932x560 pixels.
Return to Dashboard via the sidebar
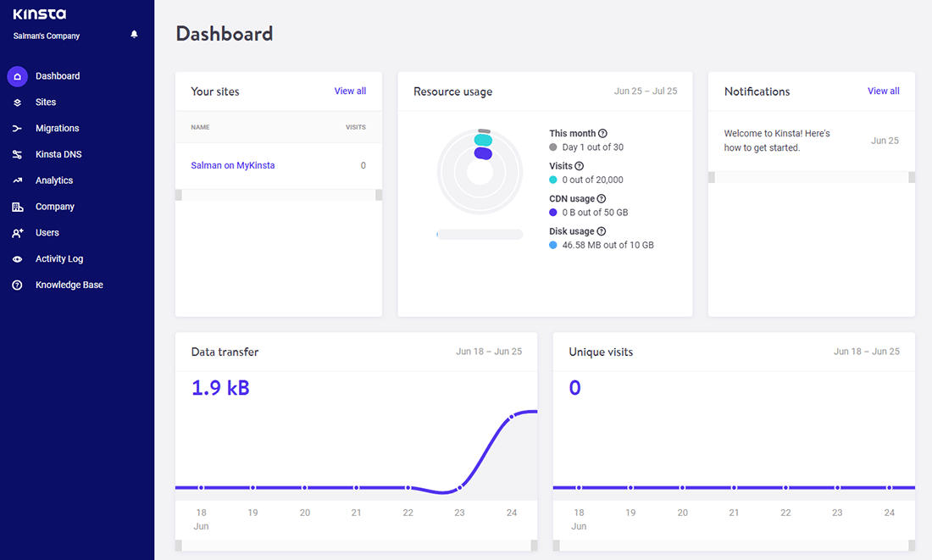[59, 75]
